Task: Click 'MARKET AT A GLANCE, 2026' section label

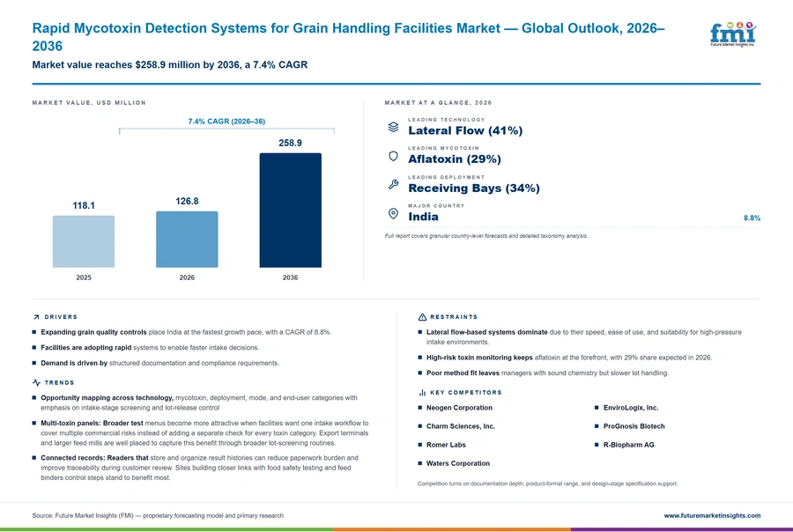Action: tap(438, 103)
